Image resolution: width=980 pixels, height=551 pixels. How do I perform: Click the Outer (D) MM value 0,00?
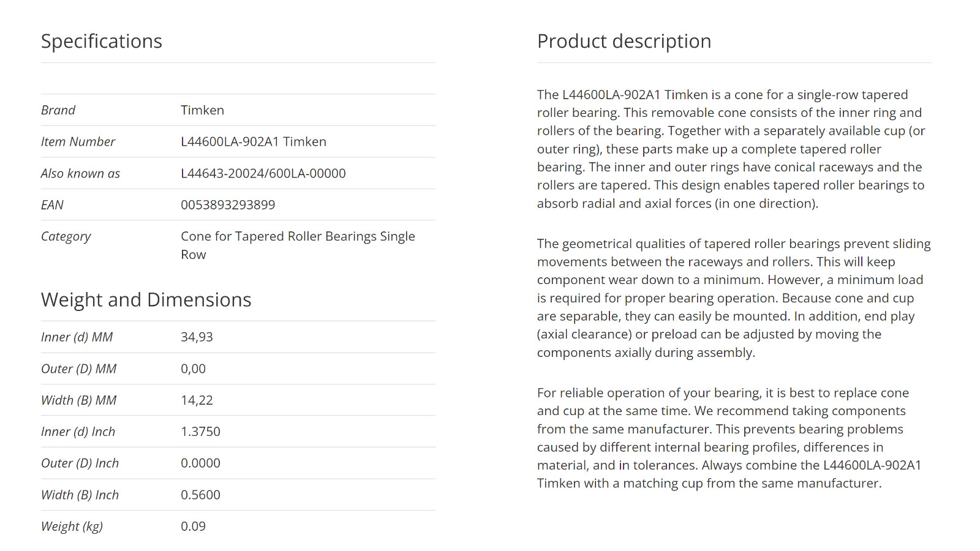193,369
